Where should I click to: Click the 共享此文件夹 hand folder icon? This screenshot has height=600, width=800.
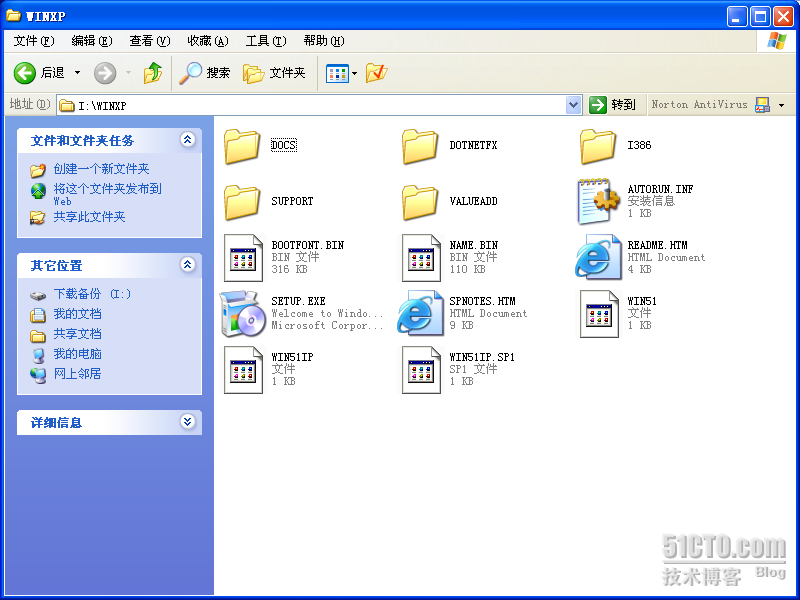38,218
